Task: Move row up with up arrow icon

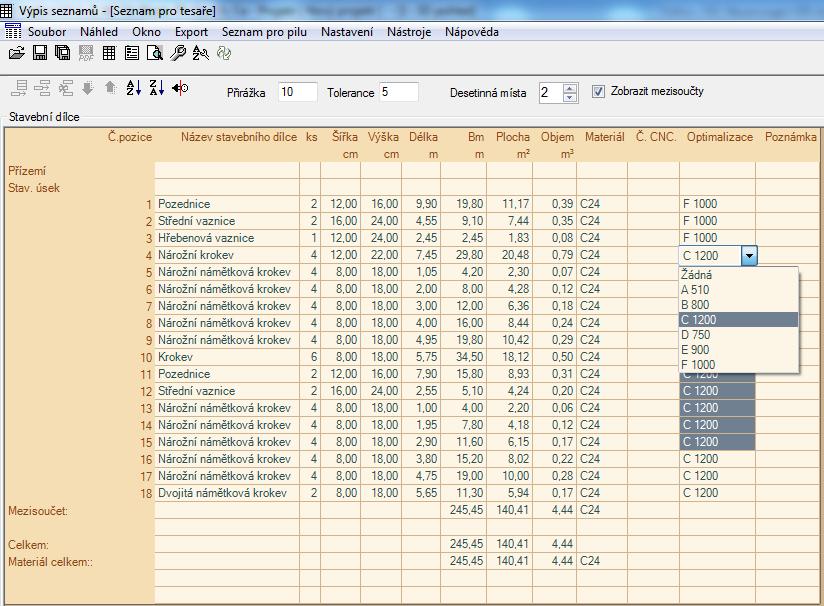Action: (110, 87)
